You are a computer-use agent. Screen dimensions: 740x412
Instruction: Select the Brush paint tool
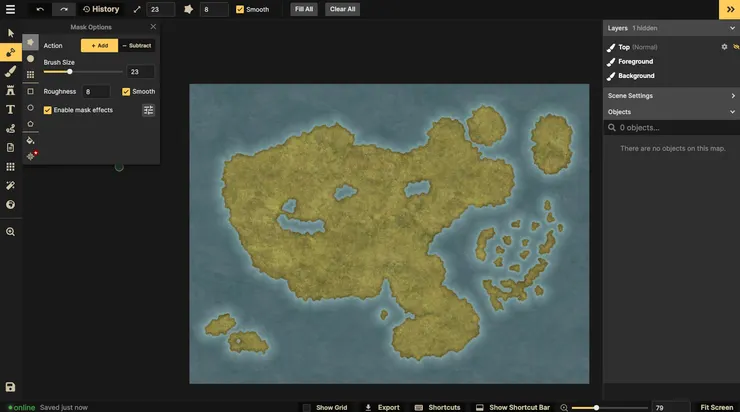pos(10,71)
